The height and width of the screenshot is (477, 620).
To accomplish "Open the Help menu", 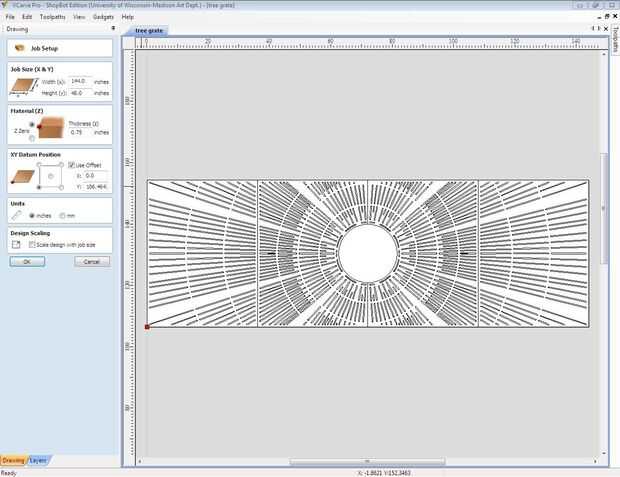I will (x=127, y=17).
